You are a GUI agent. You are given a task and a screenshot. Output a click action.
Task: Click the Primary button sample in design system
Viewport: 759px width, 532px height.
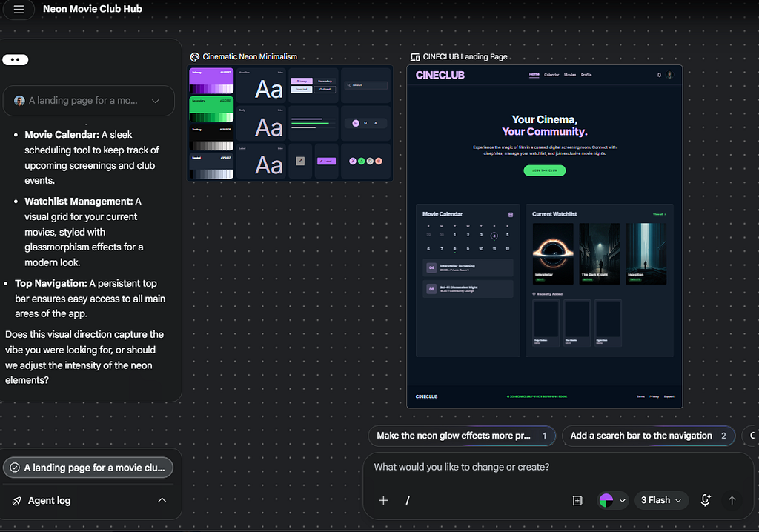coord(302,82)
